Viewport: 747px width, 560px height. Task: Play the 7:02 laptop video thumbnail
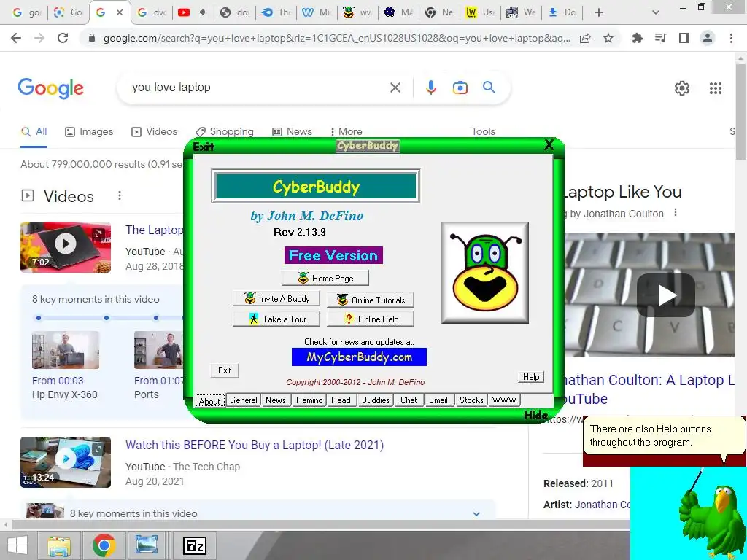(66, 246)
